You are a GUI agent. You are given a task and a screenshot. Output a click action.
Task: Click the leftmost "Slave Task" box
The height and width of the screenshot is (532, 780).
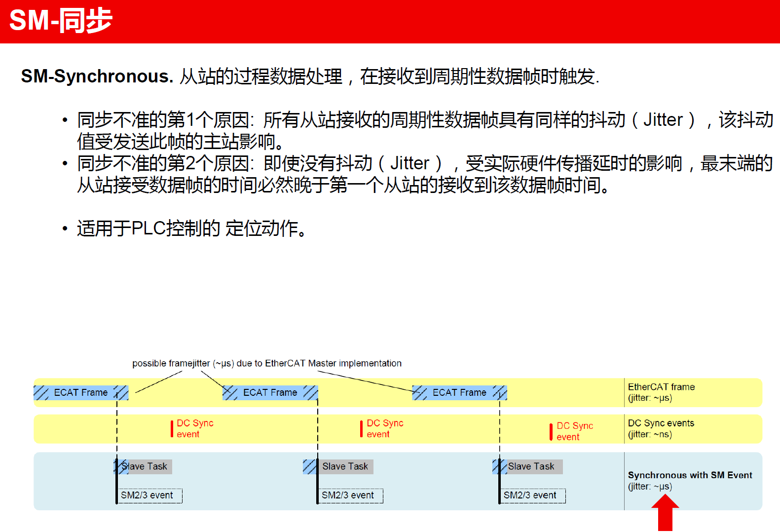click(x=143, y=467)
